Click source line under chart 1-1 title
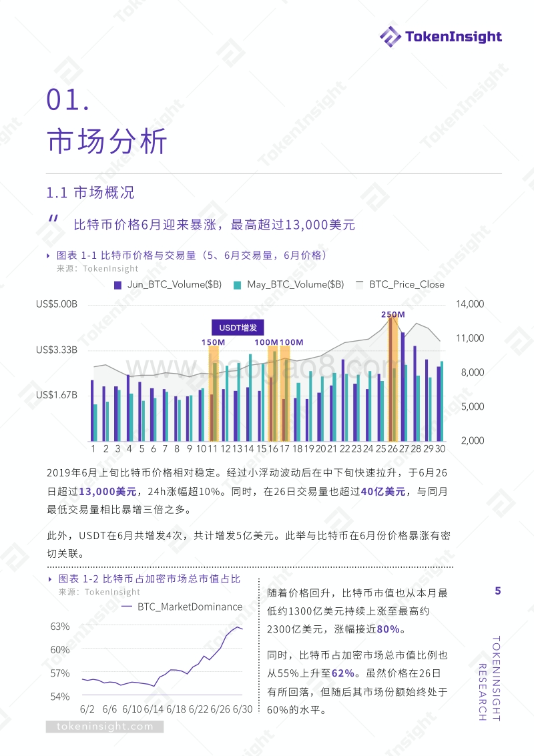This screenshot has height=756, width=534. click(97, 268)
